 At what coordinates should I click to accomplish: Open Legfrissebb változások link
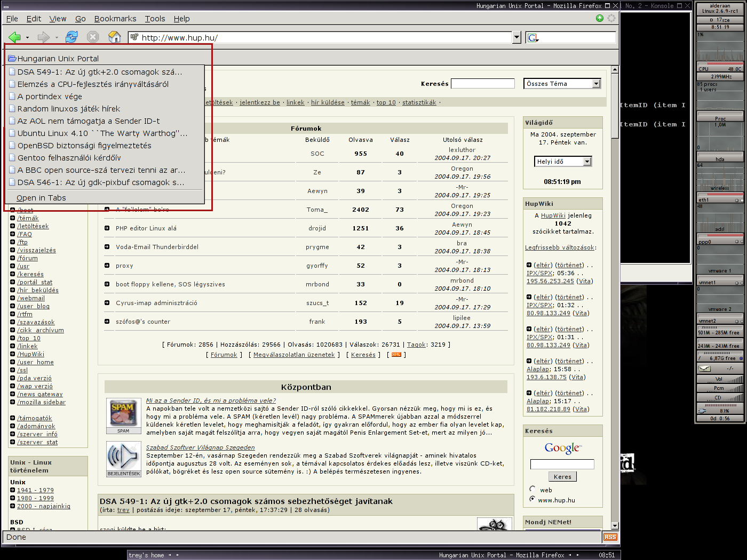(559, 247)
